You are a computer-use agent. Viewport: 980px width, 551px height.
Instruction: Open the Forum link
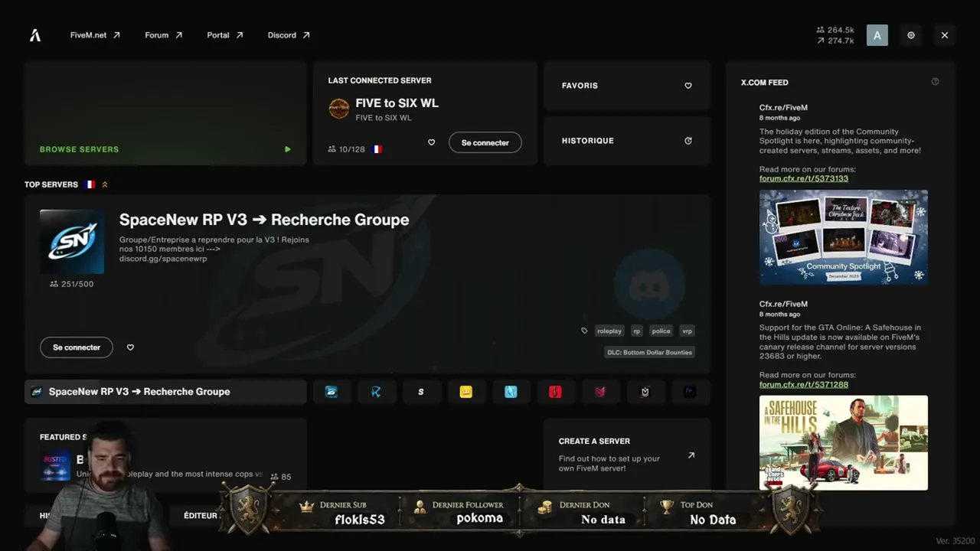click(x=163, y=35)
